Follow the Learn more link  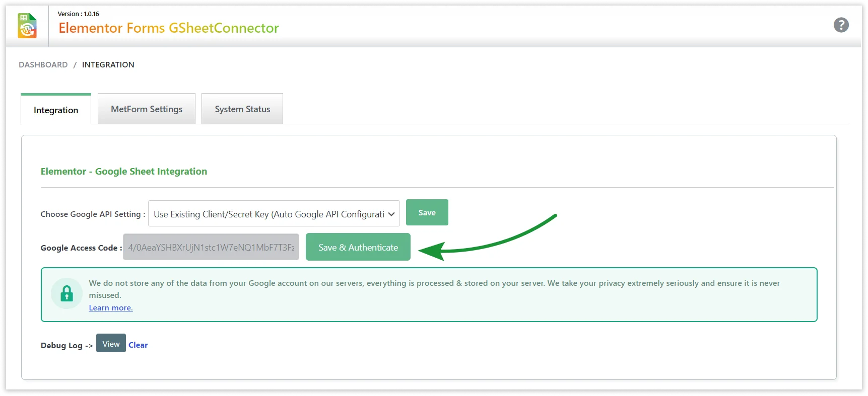click(111, 307)
